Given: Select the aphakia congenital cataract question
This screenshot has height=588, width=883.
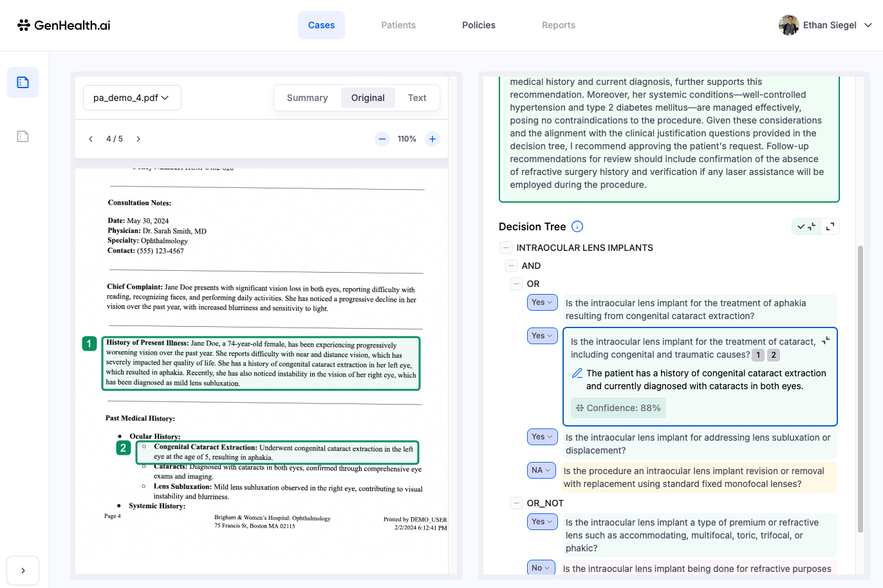Looking at the screenshot, I should coord(699,309).
